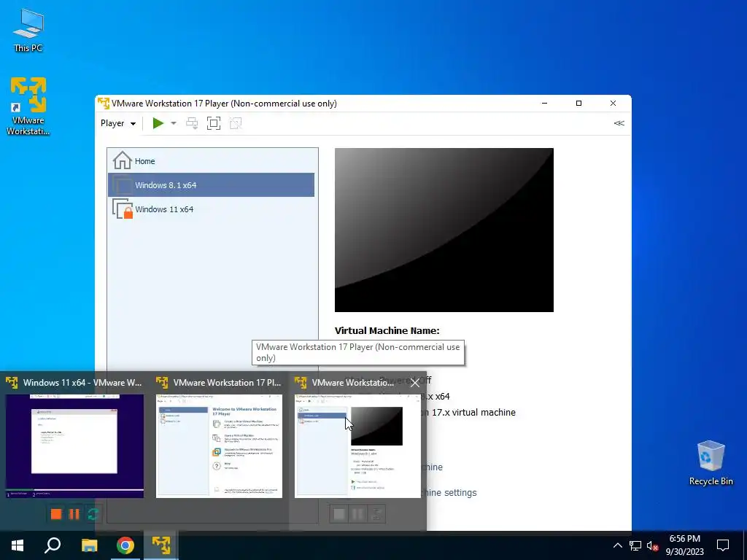Collapse the library with the double-chevron icon
The width and height of the screenshot is (747, 560).
(619, 122)
